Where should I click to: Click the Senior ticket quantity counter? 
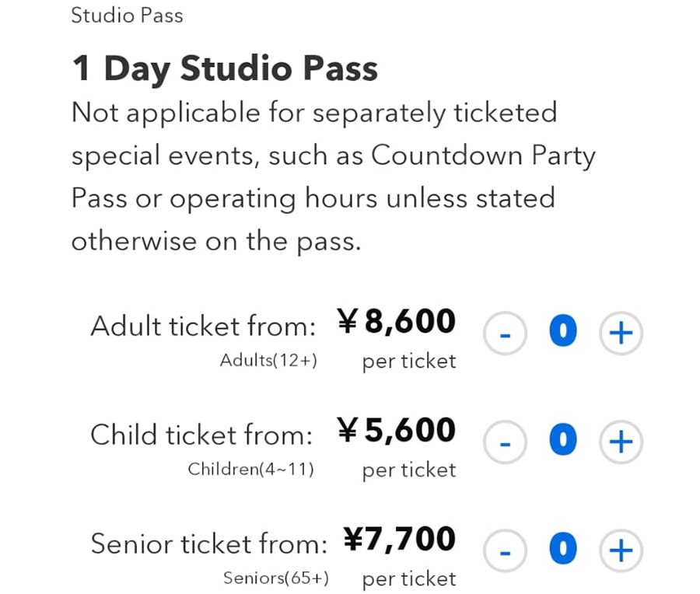[x=562, y=548]
